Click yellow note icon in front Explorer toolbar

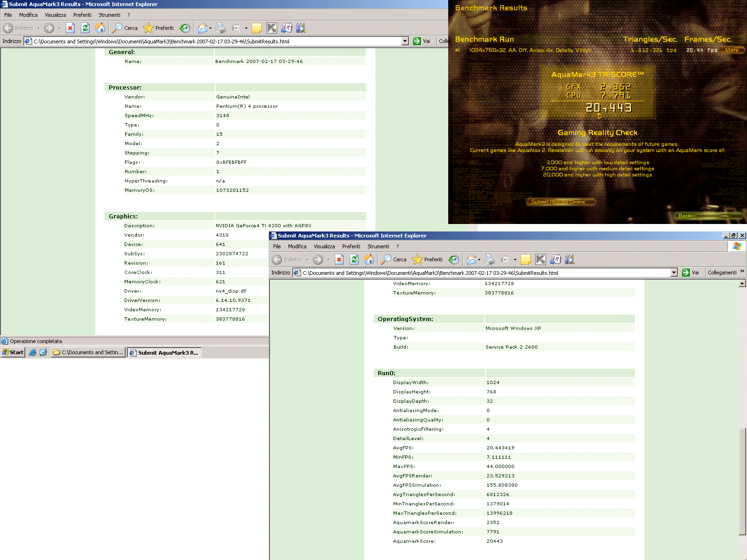[x=526, y=259]
